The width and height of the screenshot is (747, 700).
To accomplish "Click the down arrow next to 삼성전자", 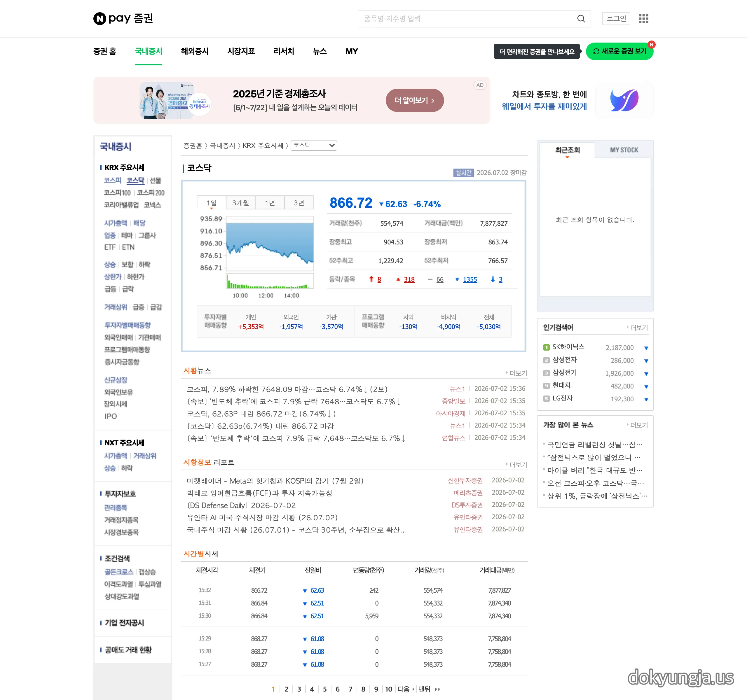I will (646, 361).
